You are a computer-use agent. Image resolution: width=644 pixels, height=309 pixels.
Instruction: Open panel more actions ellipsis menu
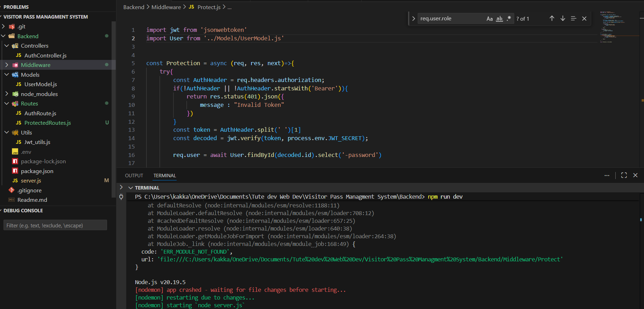[607, 176]
